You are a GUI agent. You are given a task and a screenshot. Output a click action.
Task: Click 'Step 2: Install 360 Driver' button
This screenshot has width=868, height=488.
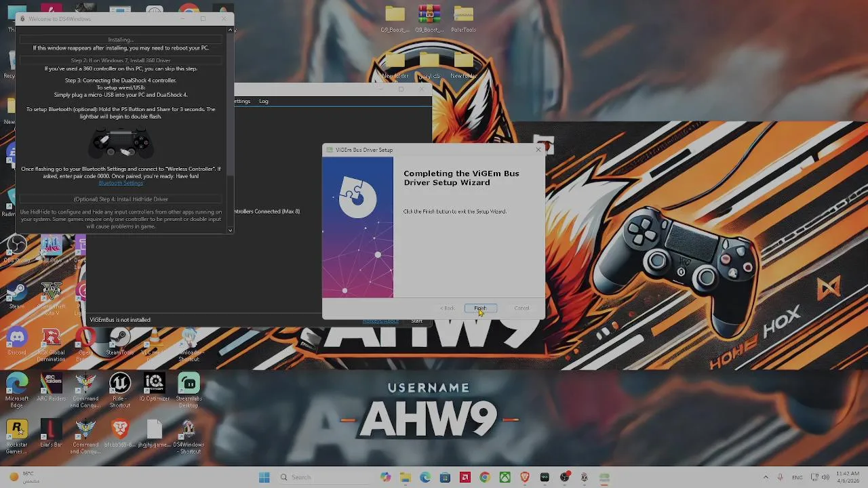[x=121, y=60]
